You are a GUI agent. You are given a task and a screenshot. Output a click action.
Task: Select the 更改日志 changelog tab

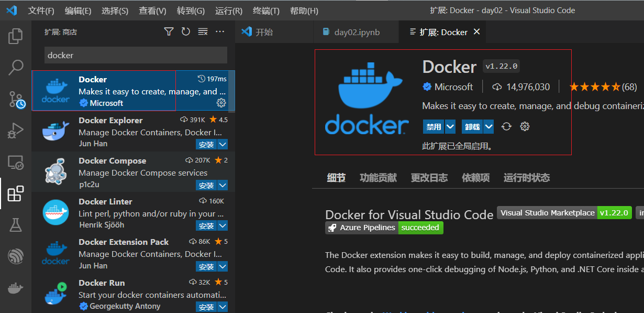[x=429, y=178]
